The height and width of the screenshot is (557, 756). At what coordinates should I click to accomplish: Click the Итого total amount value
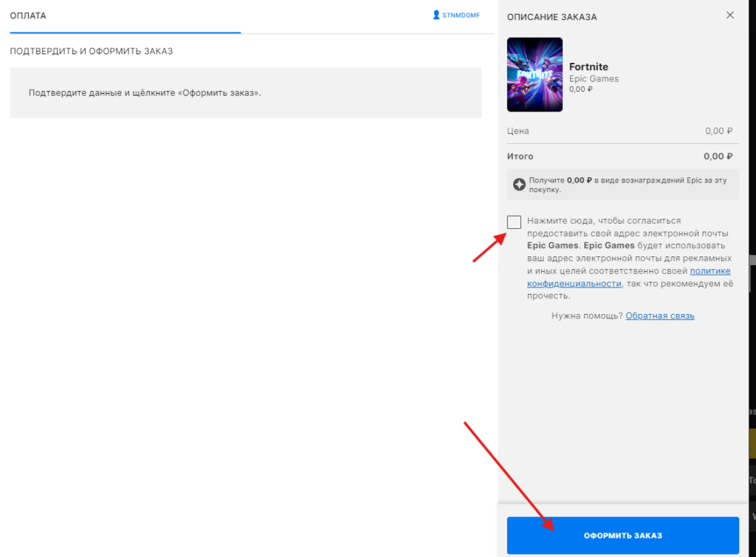click(x=718, y=157)
